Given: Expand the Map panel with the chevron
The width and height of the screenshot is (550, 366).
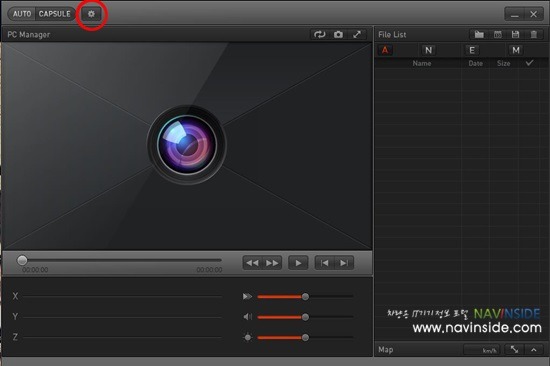Looking at the screenshot, I should click(x=534, y=350).
